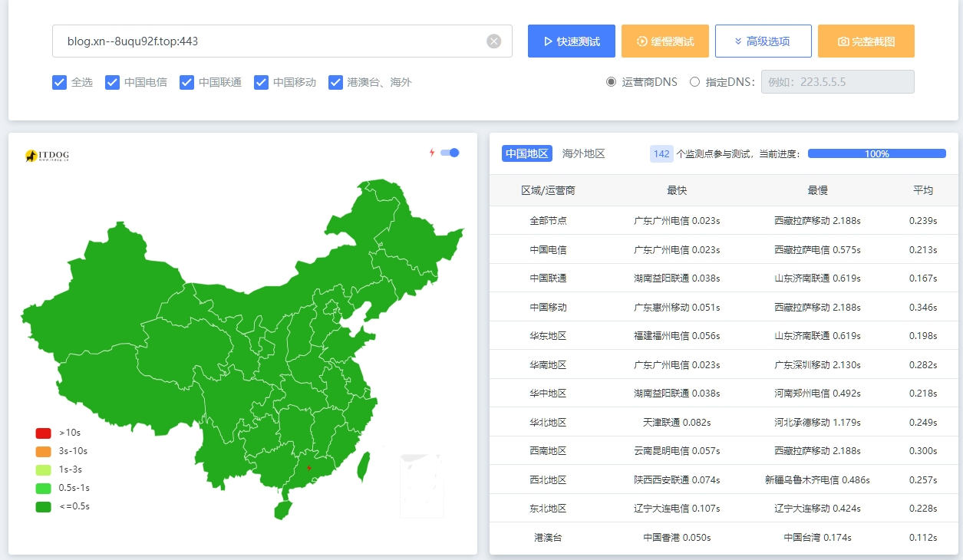This screenshot has width=963, height=560.
Task: Click the clear icon in the URL input
Action: [493, 41]
